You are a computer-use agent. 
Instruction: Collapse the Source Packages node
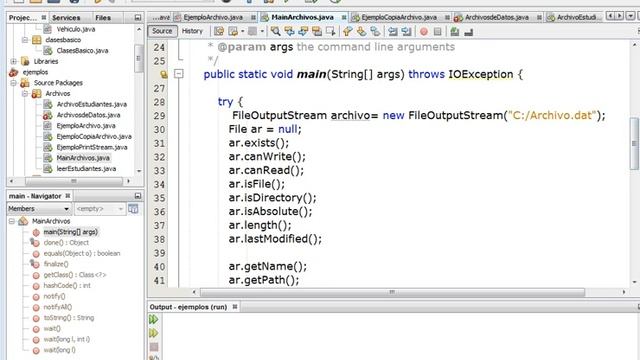pos(14,83)
